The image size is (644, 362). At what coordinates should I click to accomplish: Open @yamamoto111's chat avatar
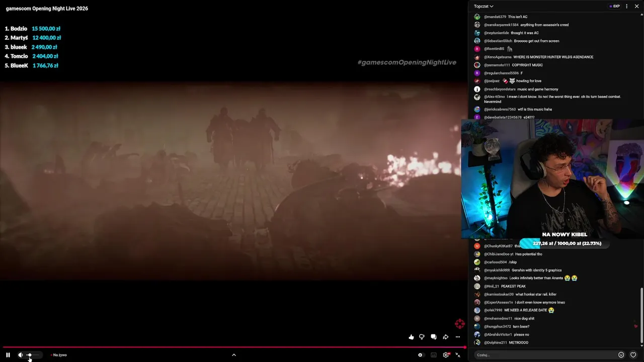tap(477, 65)
